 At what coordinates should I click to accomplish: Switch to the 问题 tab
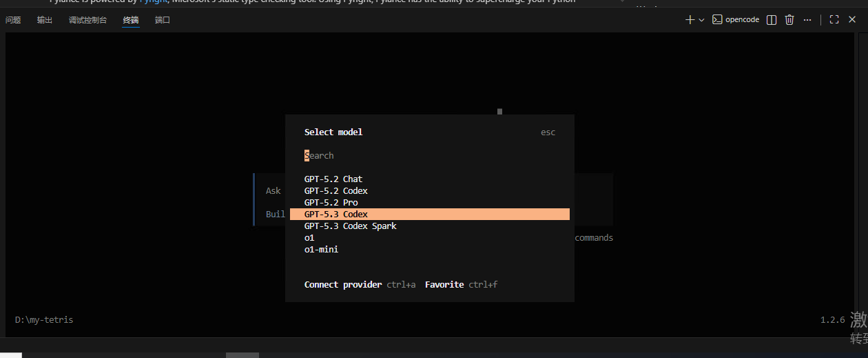(13, 20)
